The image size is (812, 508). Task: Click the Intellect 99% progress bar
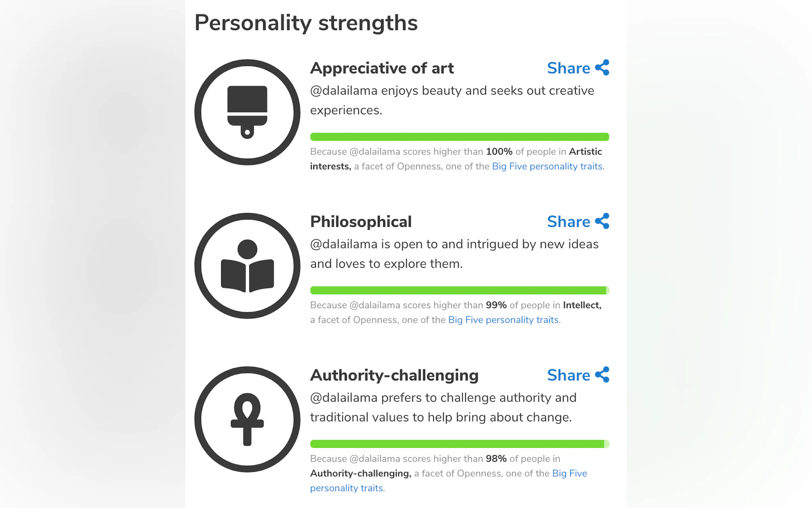click(x=459, y=290)
